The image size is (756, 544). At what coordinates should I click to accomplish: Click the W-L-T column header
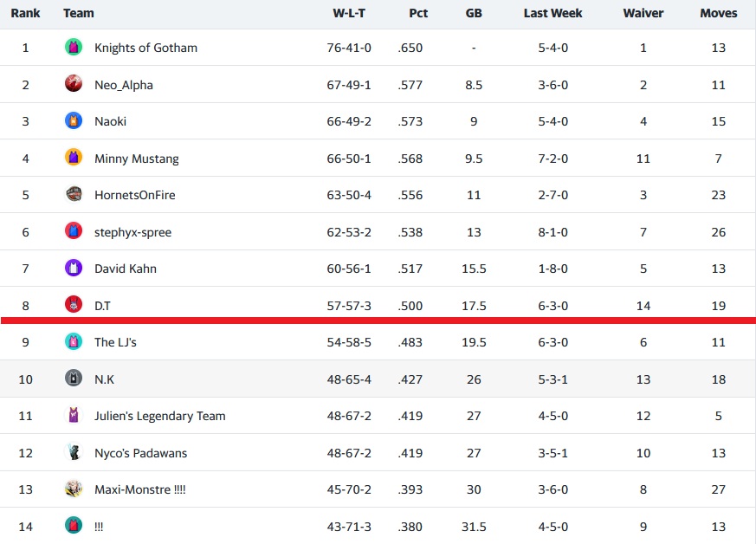pyautogui.click(x=351, y=13)
